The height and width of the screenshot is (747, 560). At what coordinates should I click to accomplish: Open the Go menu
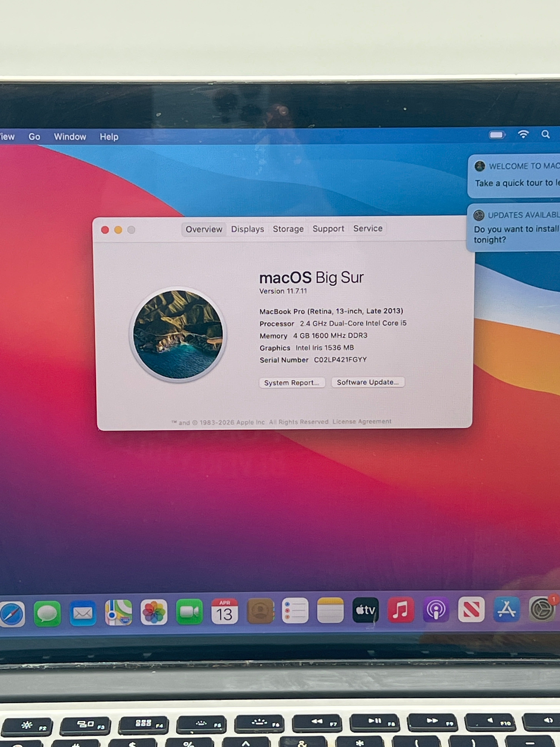pos(34,137)
